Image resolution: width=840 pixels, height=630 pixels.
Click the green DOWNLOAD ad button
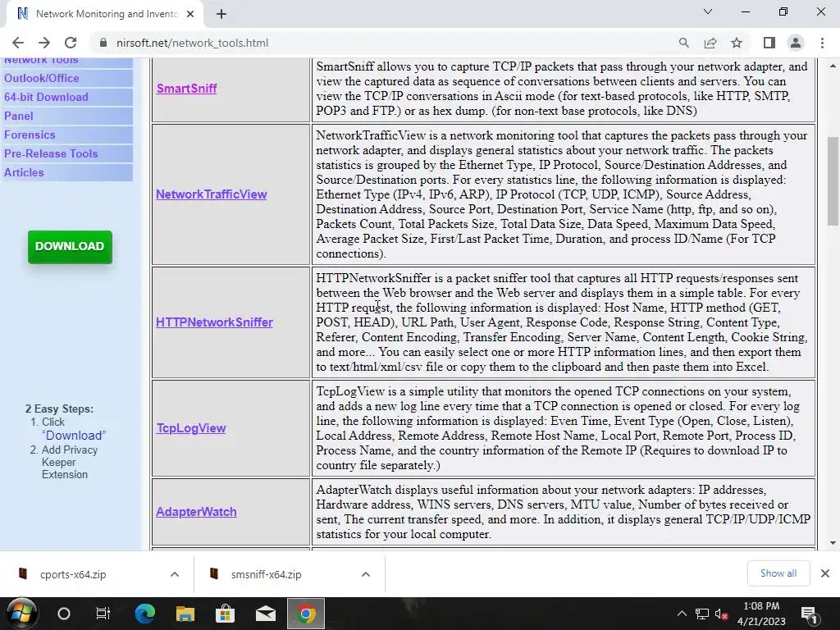coord(71,246)
